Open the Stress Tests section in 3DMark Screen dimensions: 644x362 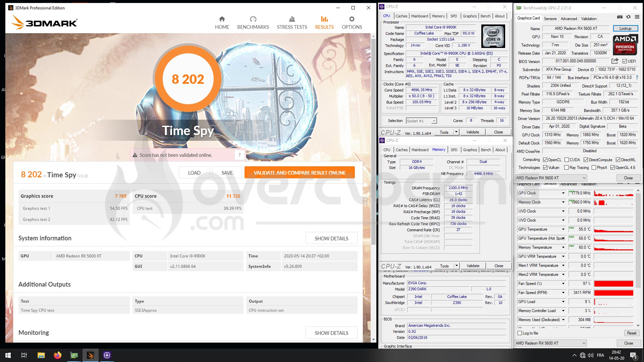292,23
